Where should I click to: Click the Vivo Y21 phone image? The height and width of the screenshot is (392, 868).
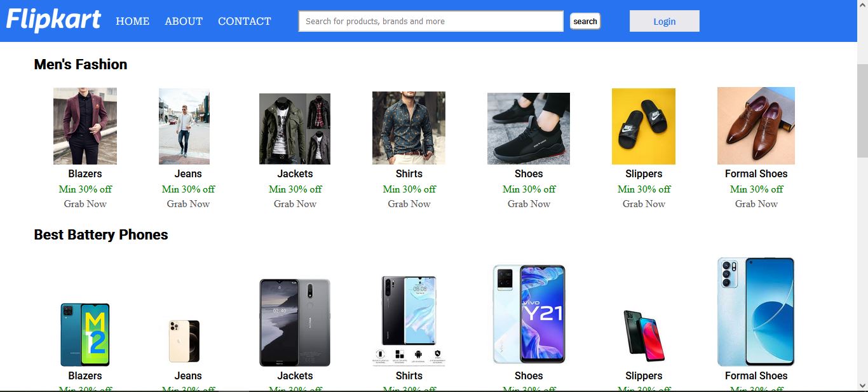529,312
